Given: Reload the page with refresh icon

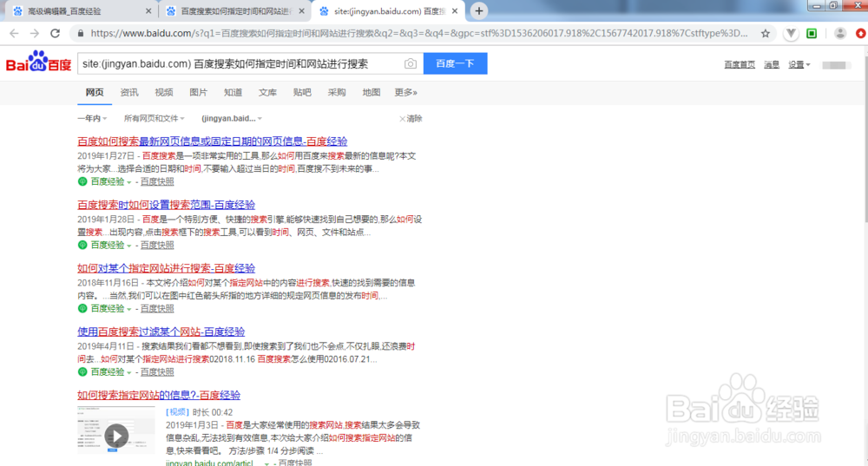Looking at the screenshot, I should coord(55,34).
